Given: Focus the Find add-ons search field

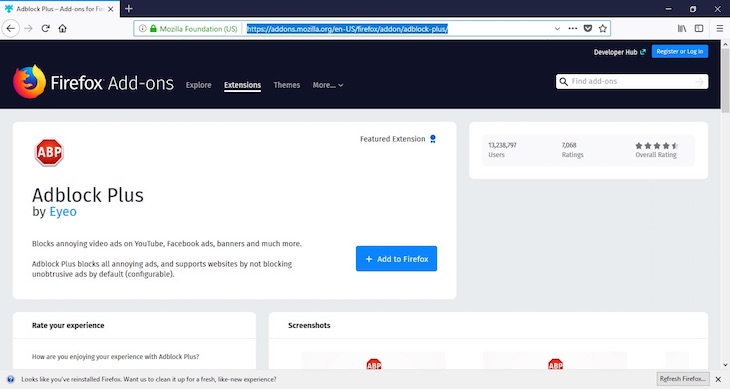Looking at the screenshot, I should [x=632, y=81].
